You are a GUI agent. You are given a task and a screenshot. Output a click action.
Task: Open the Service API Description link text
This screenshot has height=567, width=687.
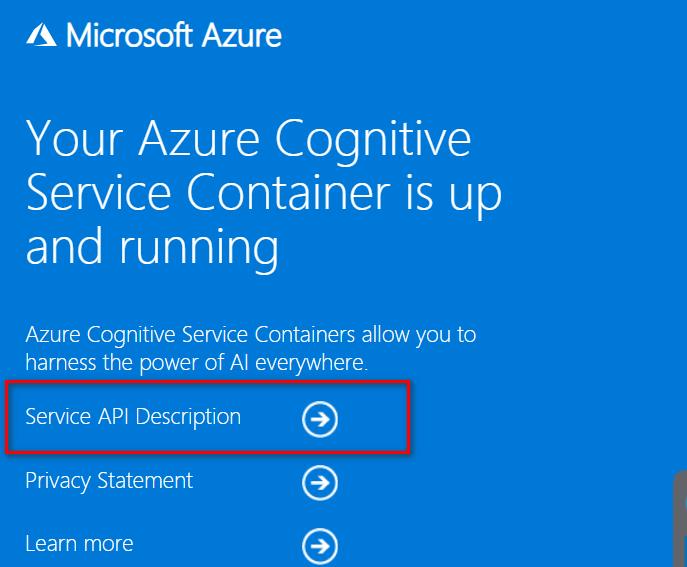[133, 416]
